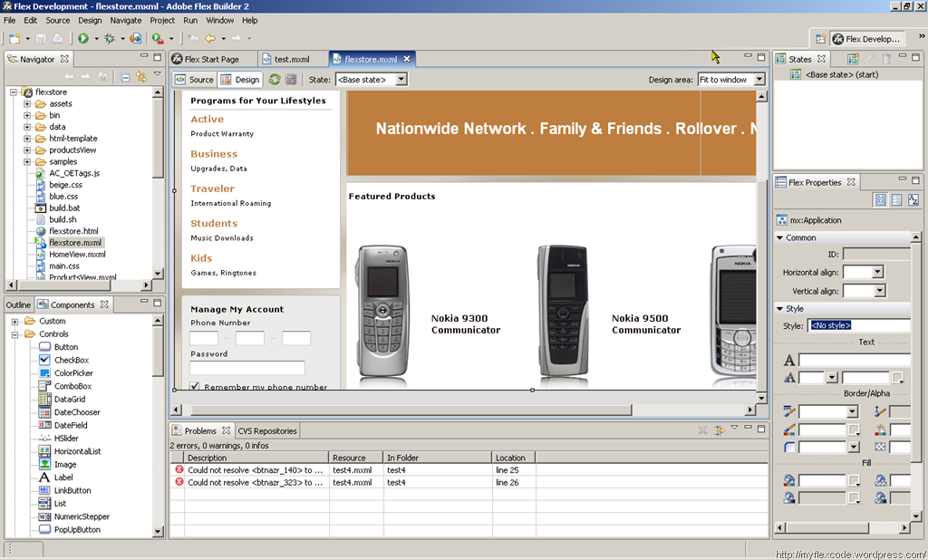The height and width of the screenshot is (560, 928).
Task: Select the Button component in Controls
Action: (65, 347)
